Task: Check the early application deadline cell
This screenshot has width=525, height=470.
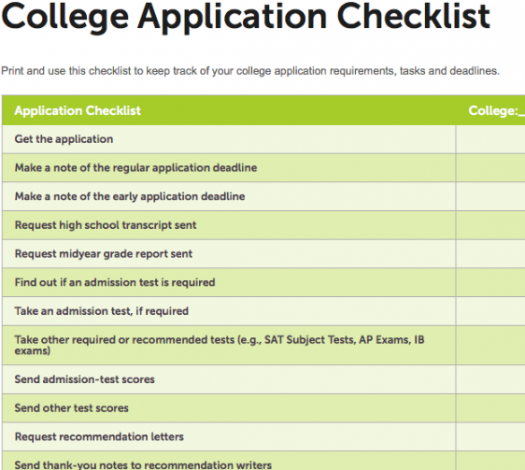Action: click(491, 197)
